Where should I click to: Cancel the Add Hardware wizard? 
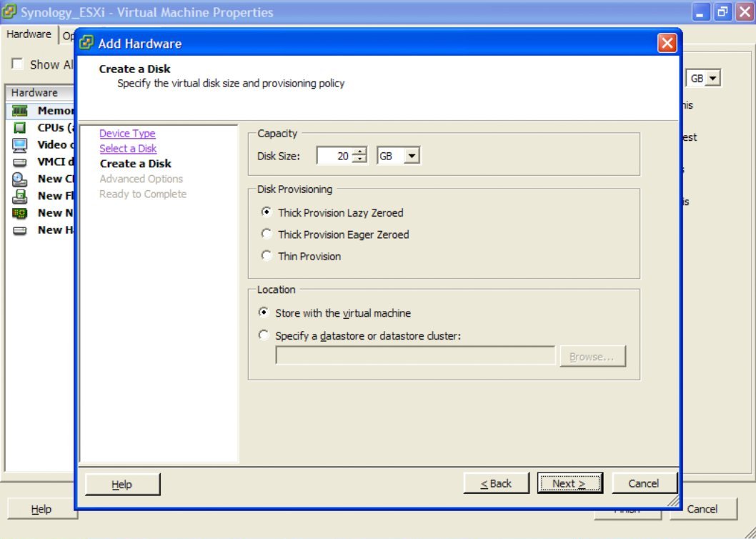pos(644,483)
